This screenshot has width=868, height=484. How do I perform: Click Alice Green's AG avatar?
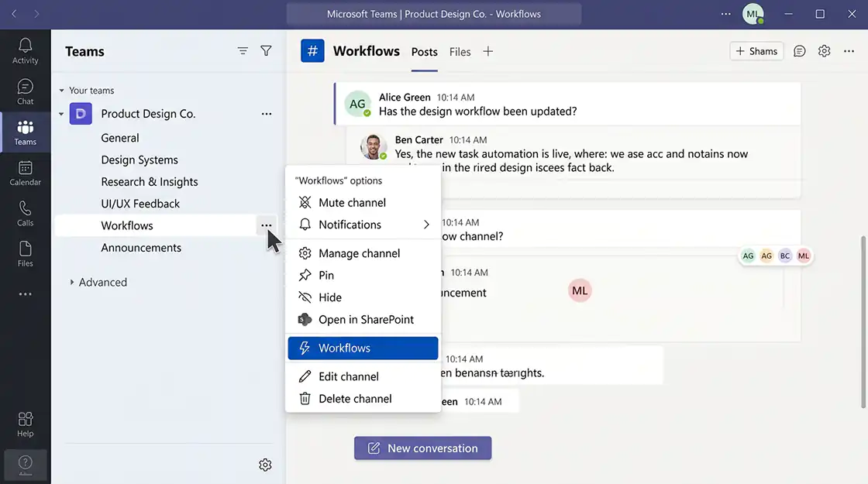[x=357, y=104]
